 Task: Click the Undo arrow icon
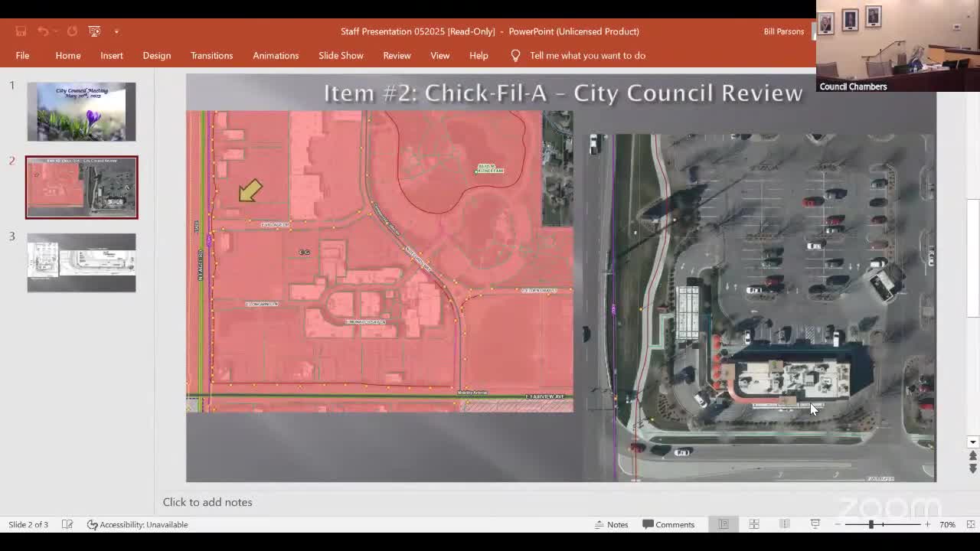click(43, 31)
